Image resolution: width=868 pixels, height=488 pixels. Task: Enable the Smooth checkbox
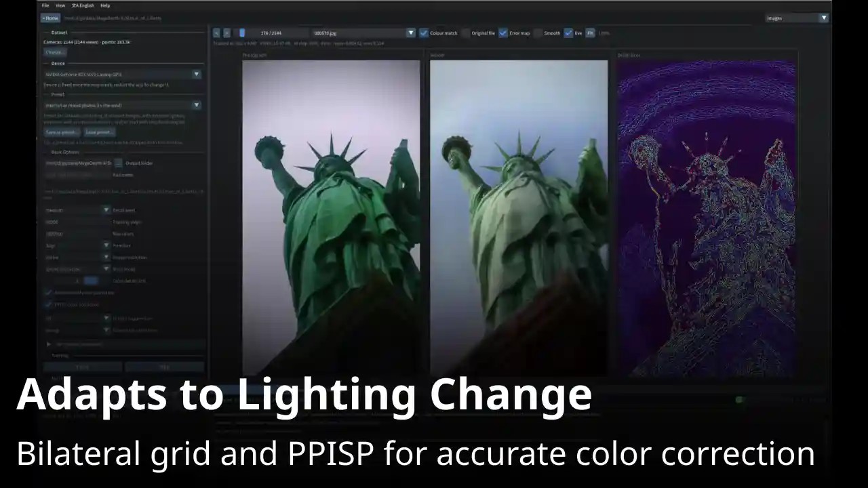[x=538, y=33]
